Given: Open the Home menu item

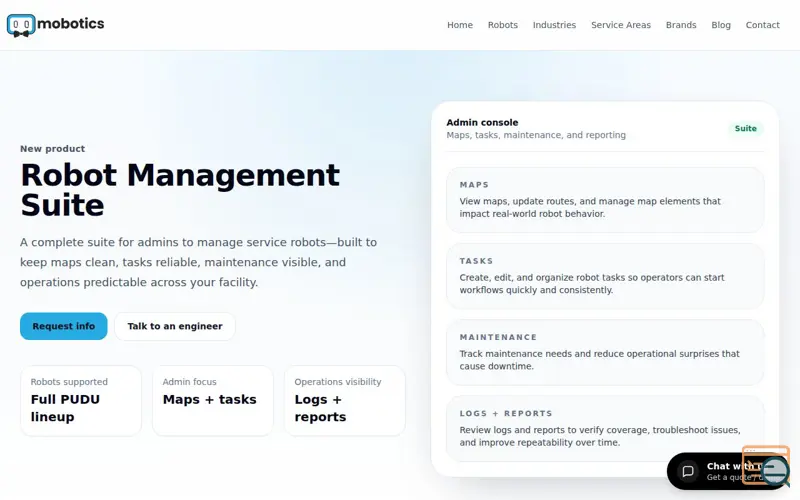Looking at the screenshot, I should [460, 25].
